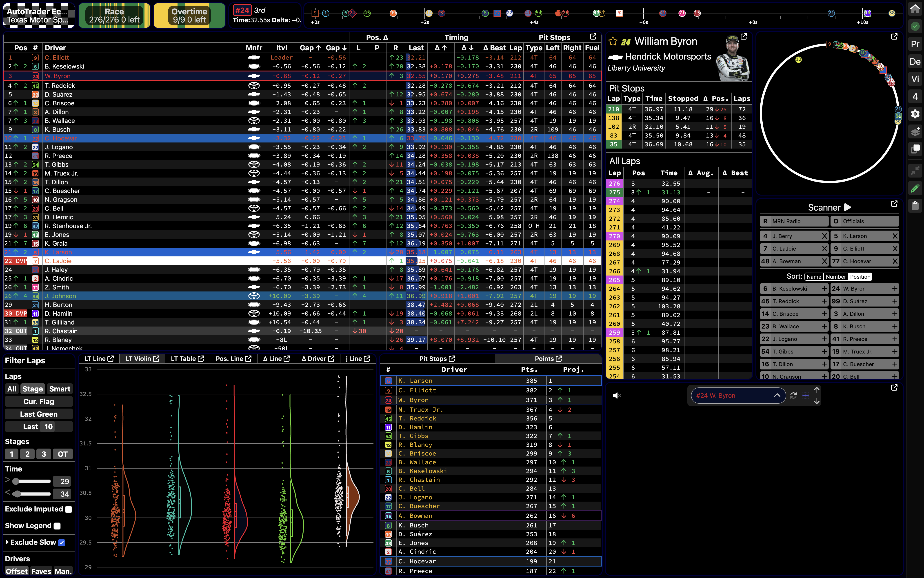Sort scanner list by Number

(x=836, y=277)
